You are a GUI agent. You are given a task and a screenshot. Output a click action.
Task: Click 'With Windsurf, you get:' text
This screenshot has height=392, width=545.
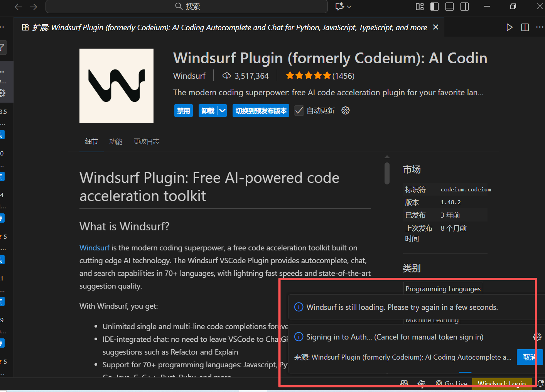click(119, 306)
